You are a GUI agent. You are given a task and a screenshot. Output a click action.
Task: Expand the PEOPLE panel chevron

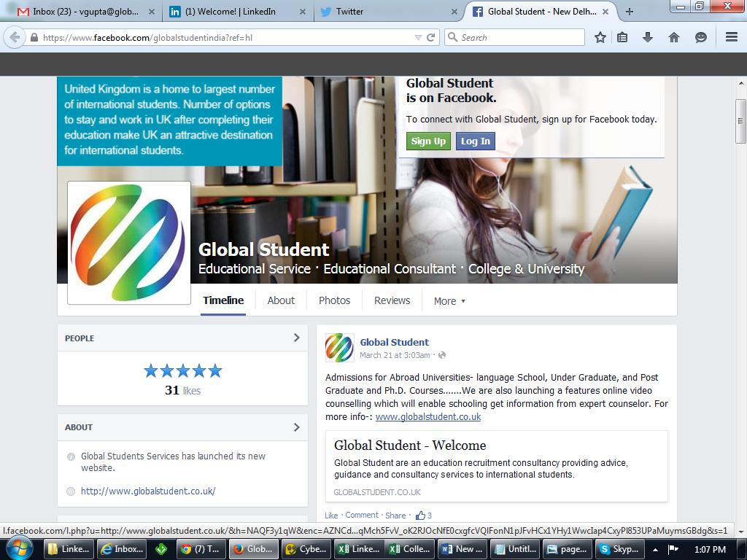[296, 338]
